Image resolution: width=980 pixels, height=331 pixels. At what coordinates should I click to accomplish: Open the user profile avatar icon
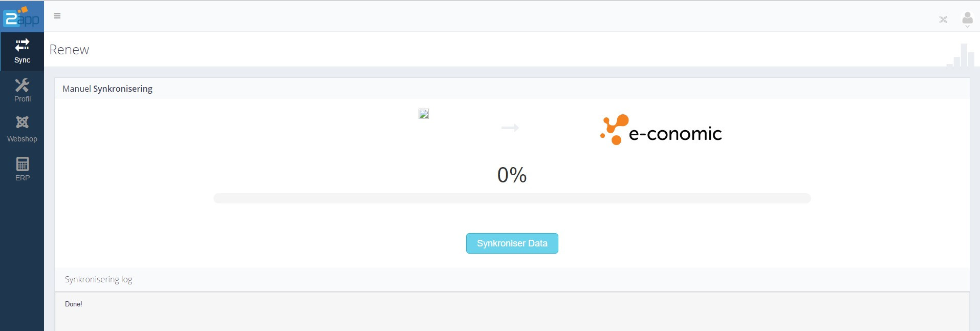click(967, 17)
